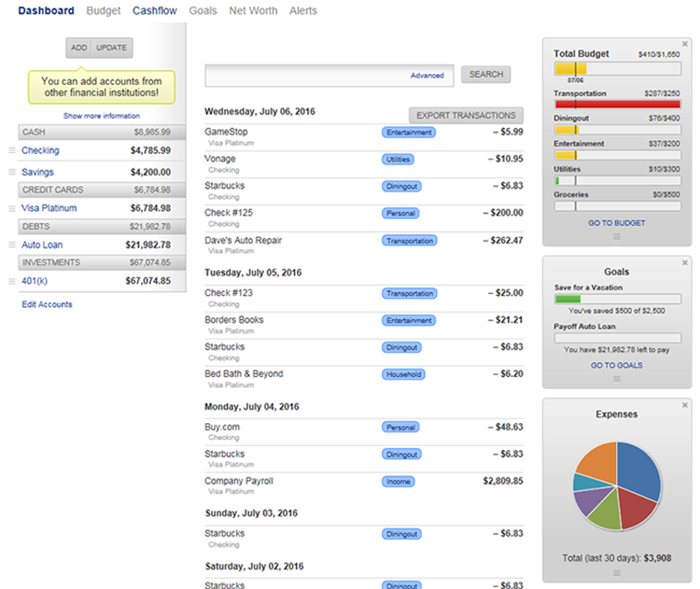Image resolution: width=700 pixels, height=589 pixels.
Task: Click grip handle at bottom of Budget widget
Action: tap(616, 237)
